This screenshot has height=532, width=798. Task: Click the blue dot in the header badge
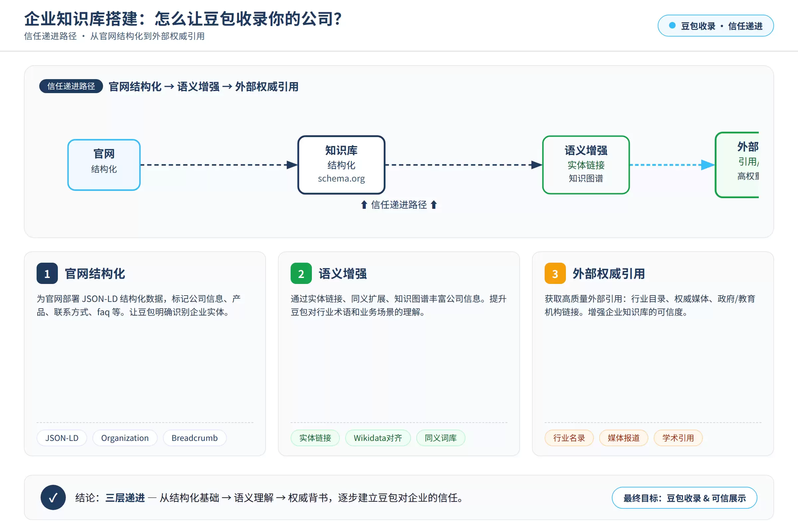coord(672,26)
